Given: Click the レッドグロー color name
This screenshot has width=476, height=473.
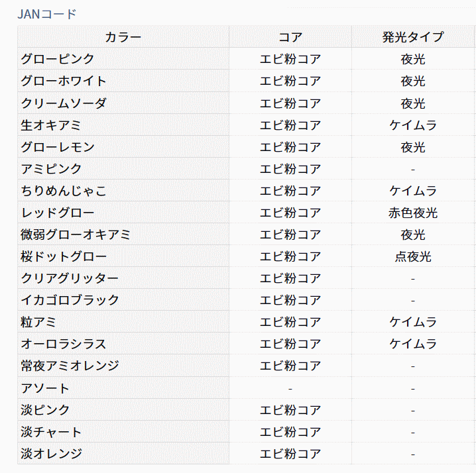Looking at the screenshot, I should (x=57, y=213).
